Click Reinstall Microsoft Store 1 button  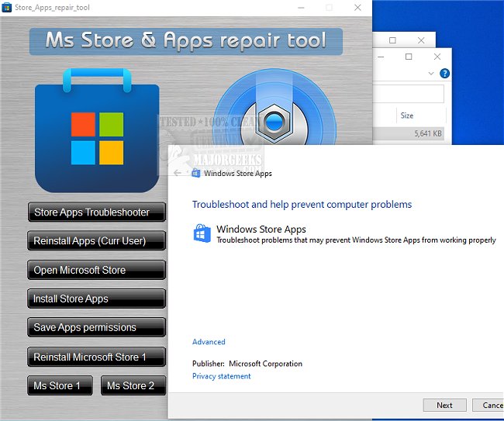click(96, 357)
